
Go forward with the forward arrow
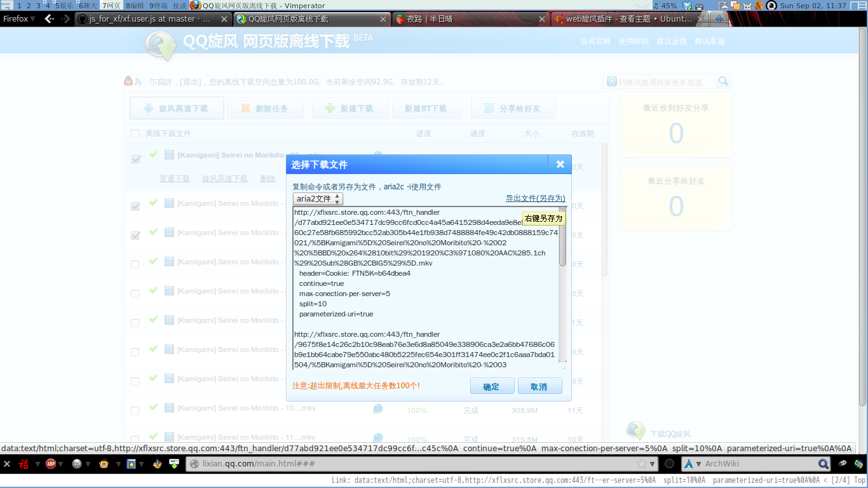click(66, 19)
